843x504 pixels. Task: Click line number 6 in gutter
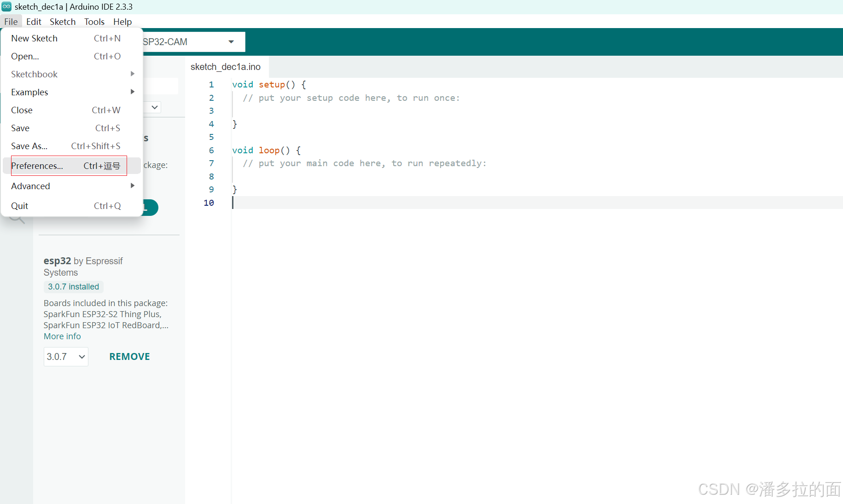[x=211, y=151]
